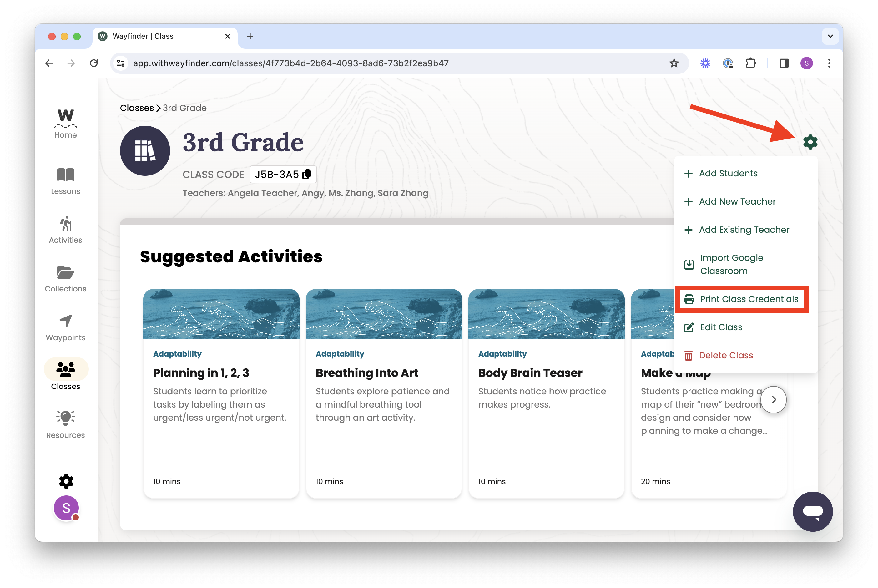The width and height of the screenshot is (878, 588).
Task: Copy the class code J5B-3A5
Action: click(x=307, y=174)
